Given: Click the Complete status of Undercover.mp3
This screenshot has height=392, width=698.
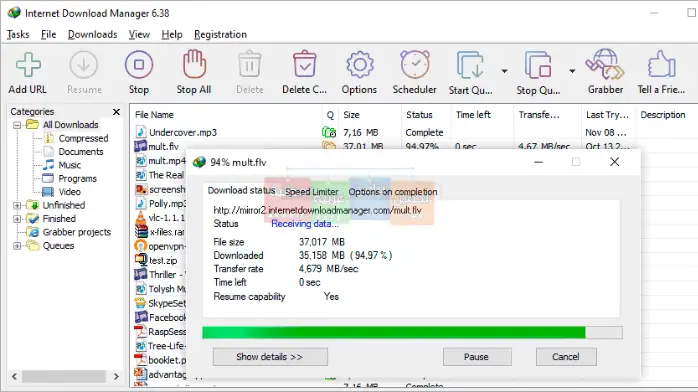Looking at the screenshot, I should point(424,133).
